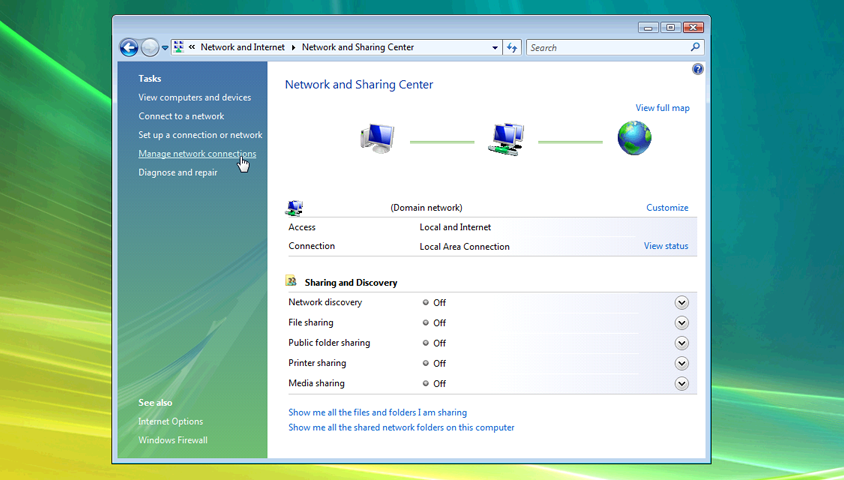Click the Internet globe icon
Screen dimensions: 844x480
[x=634, y=138]
